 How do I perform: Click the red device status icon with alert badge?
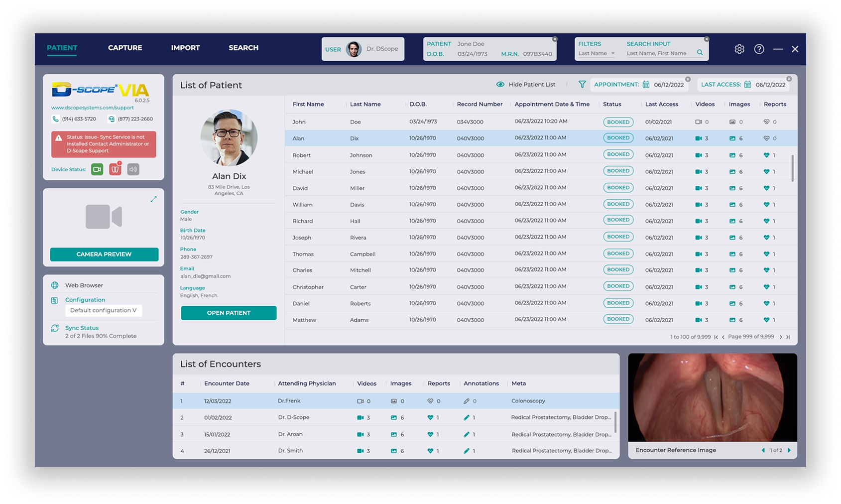115,169
